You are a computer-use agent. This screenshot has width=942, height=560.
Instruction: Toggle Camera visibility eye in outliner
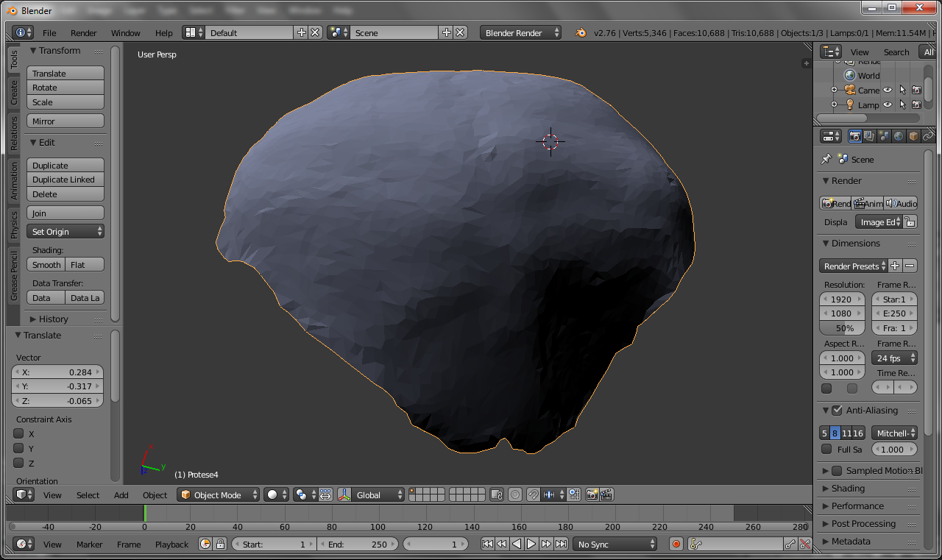pos(888,90)
